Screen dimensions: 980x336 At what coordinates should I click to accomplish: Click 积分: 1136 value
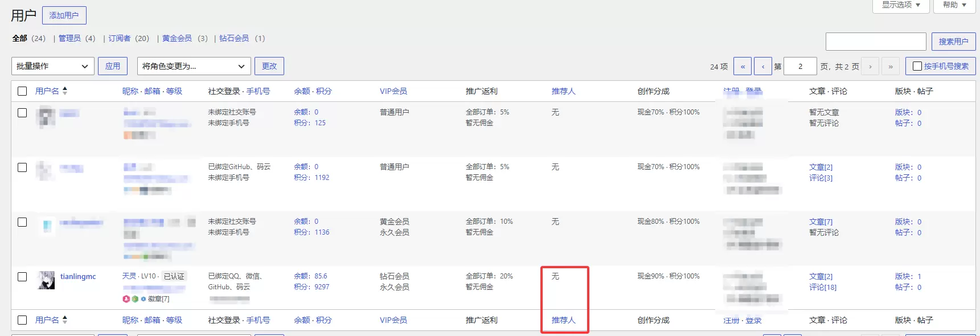click(311, 232)
